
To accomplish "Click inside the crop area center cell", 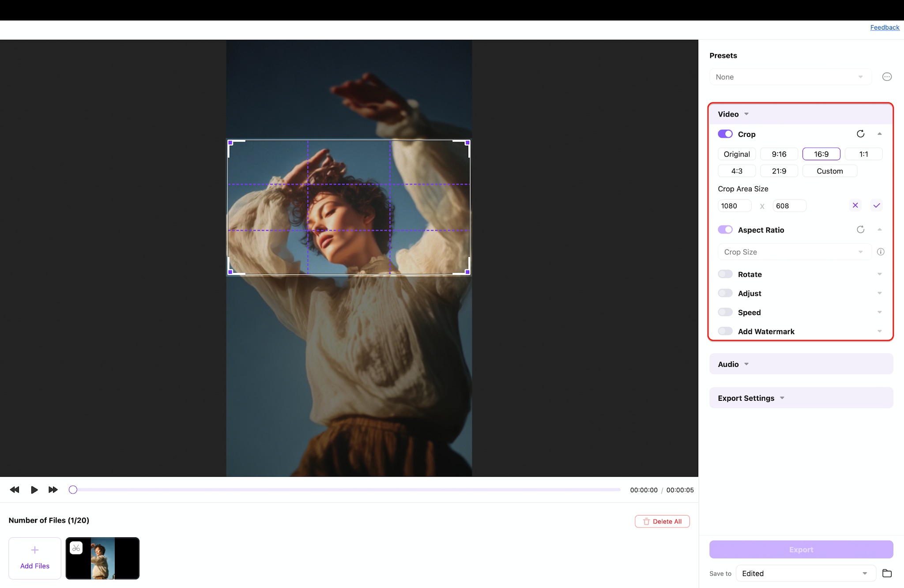I will (349, 207).
